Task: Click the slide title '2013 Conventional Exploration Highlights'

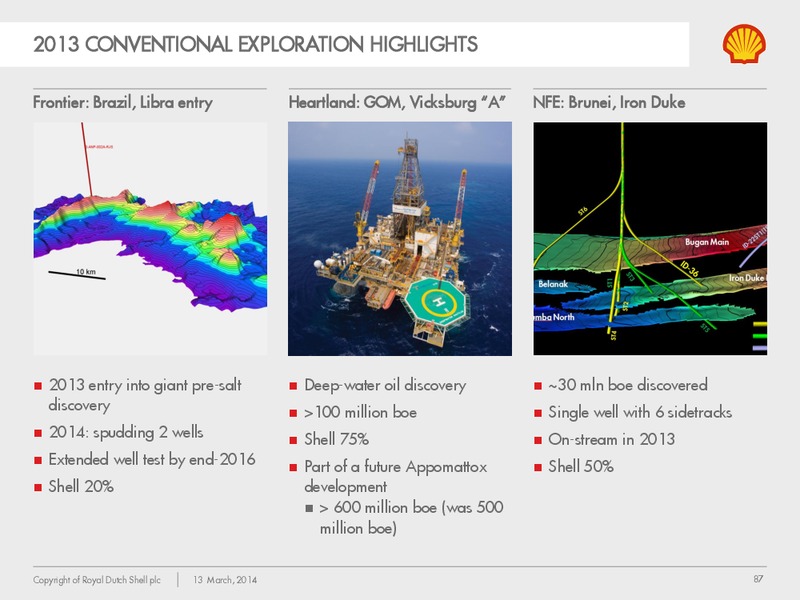Action: pos(256,44)
